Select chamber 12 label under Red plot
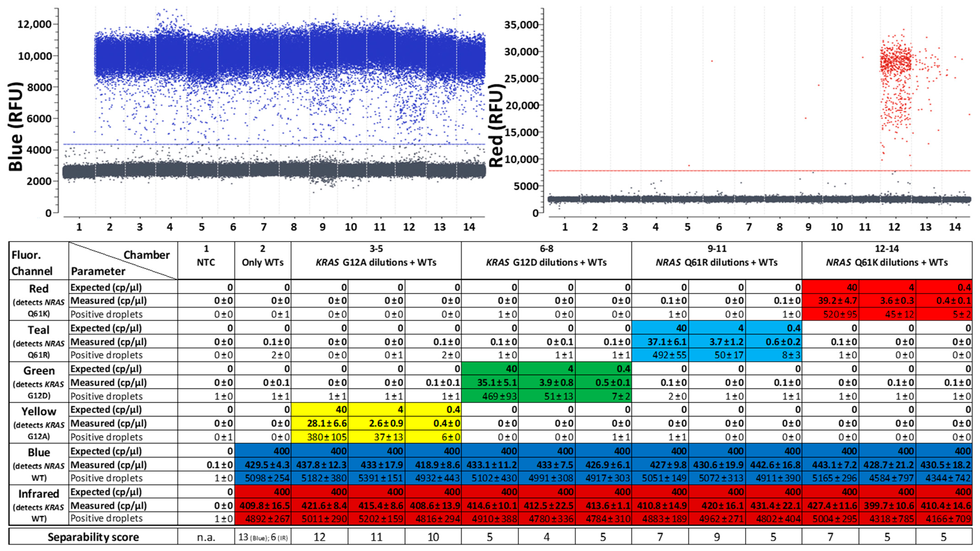The width and height of the screenshot is (980, 551). (x=894, y=227)
